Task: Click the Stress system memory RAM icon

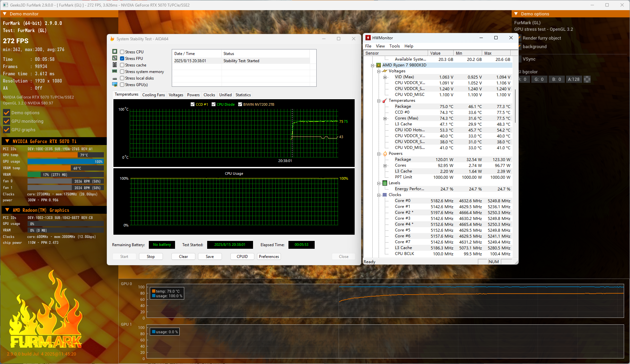Action: (x=115, y=71)
